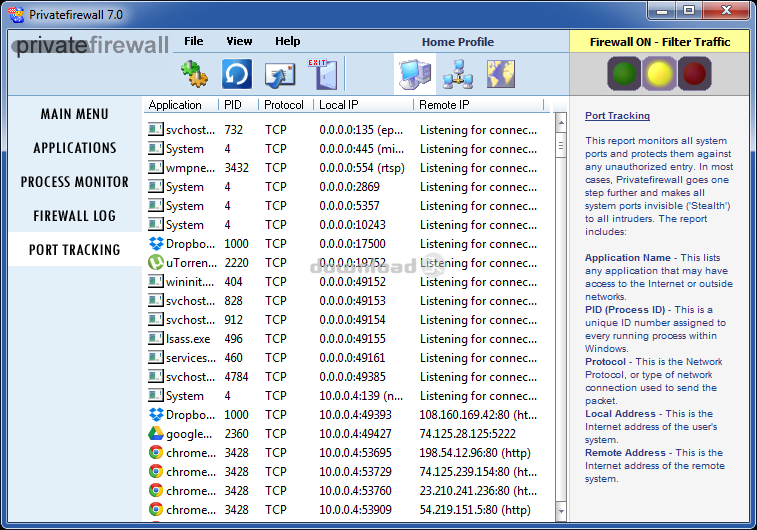Enable yellow Filter Traffic light
The image size is (757, 530).
(x=659, y=73)
